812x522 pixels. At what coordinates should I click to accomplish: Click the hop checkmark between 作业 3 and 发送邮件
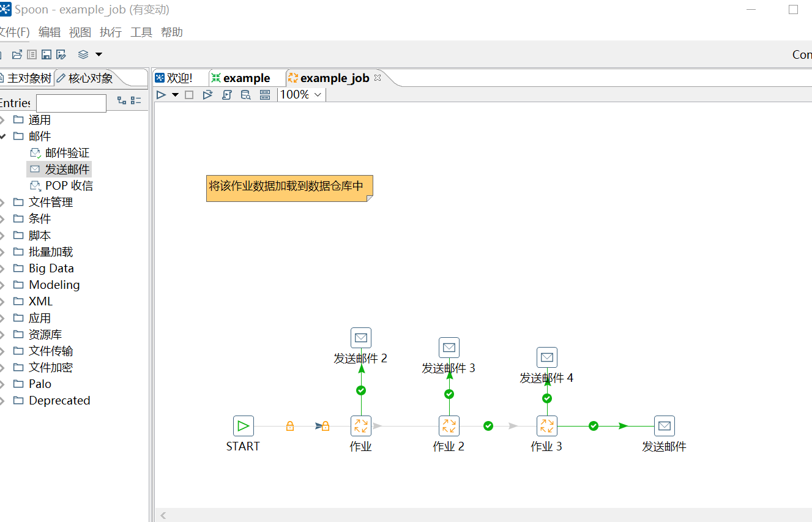(x=594, y=426)
